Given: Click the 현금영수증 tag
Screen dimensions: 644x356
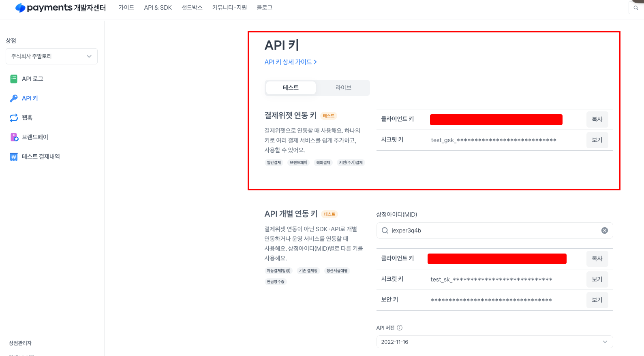Looking at the screenshot, I should [276, 282].
